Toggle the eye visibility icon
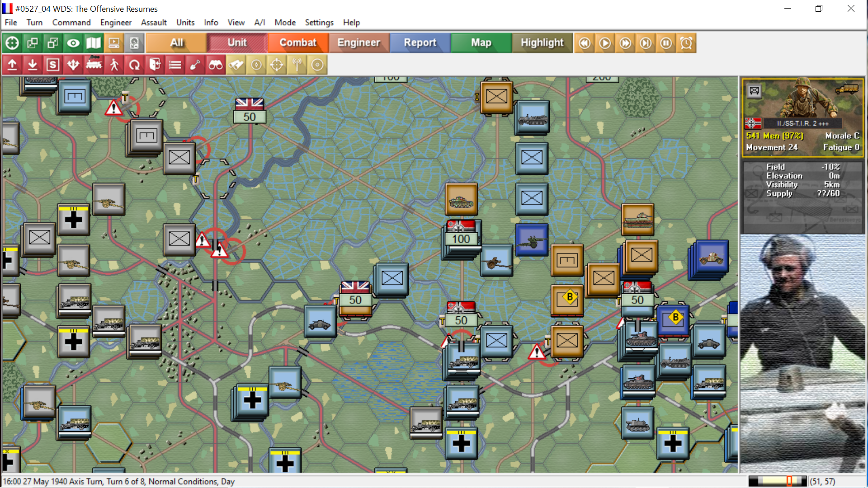868x488 pixels. tap(73, 43)
